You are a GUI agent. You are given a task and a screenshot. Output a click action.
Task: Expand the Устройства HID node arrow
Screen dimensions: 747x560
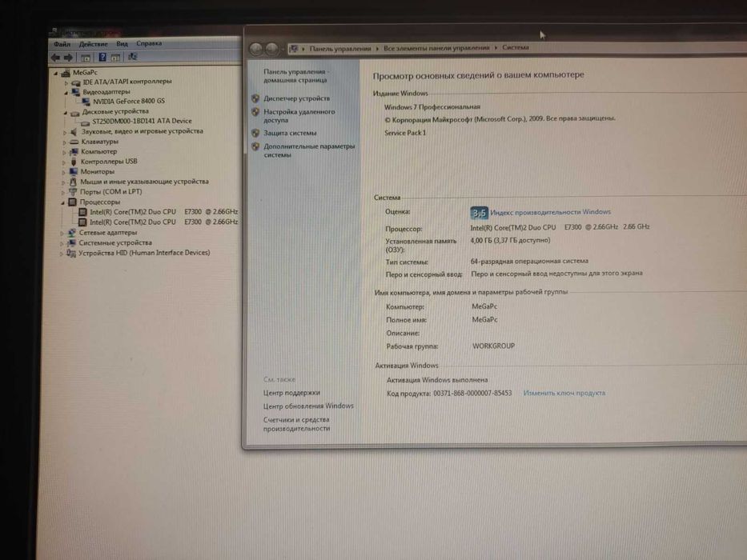click(62, 254)
